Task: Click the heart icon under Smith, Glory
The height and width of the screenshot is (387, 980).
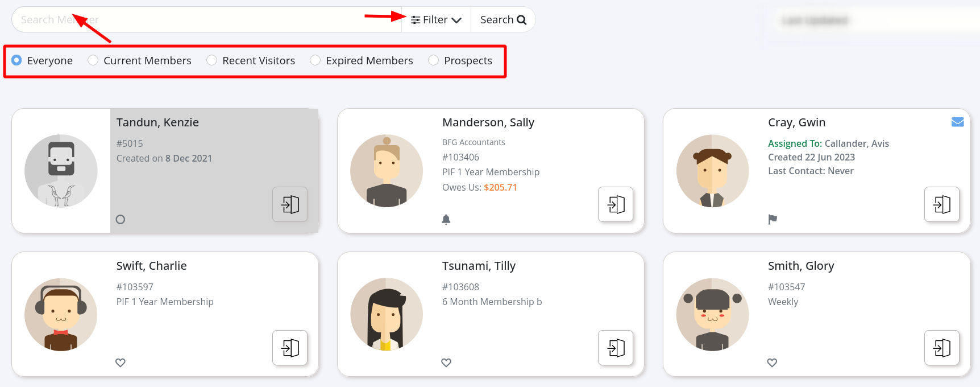Action: [x=772, y=363]
